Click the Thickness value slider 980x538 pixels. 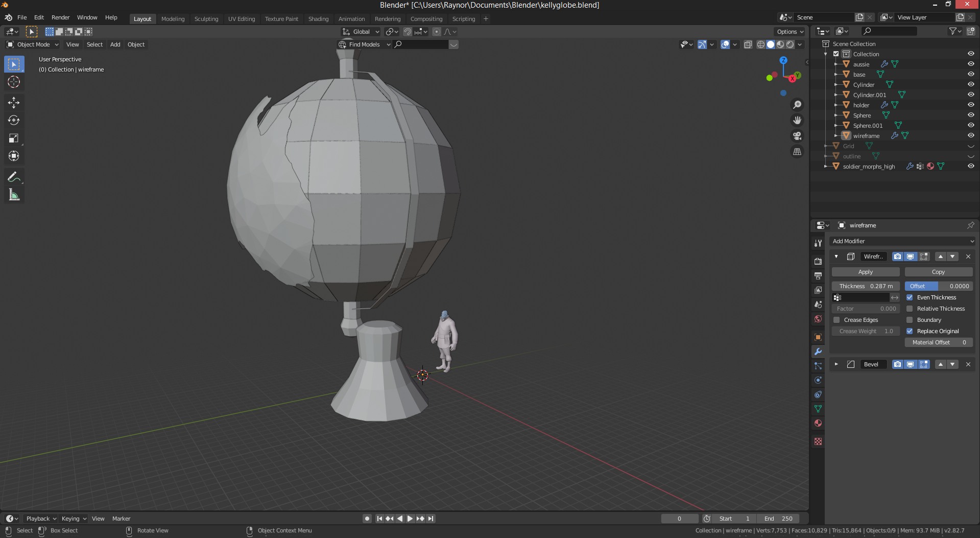[865, 286]
